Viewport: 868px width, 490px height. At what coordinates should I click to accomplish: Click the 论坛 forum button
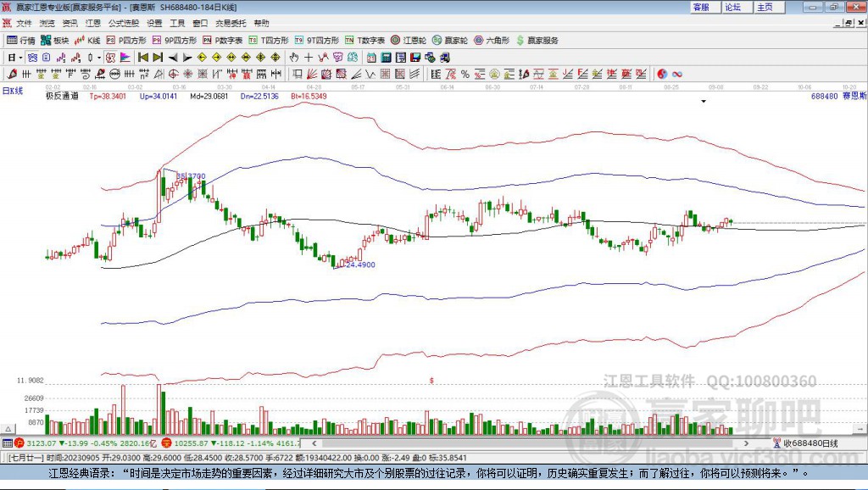tap(734, 7)
